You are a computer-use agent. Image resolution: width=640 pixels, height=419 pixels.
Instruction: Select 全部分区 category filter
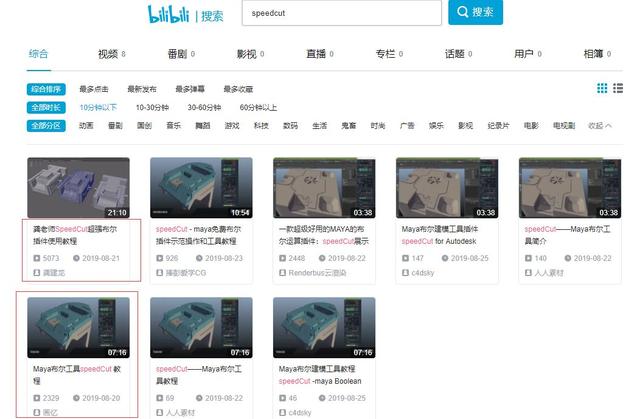[46, 126]
